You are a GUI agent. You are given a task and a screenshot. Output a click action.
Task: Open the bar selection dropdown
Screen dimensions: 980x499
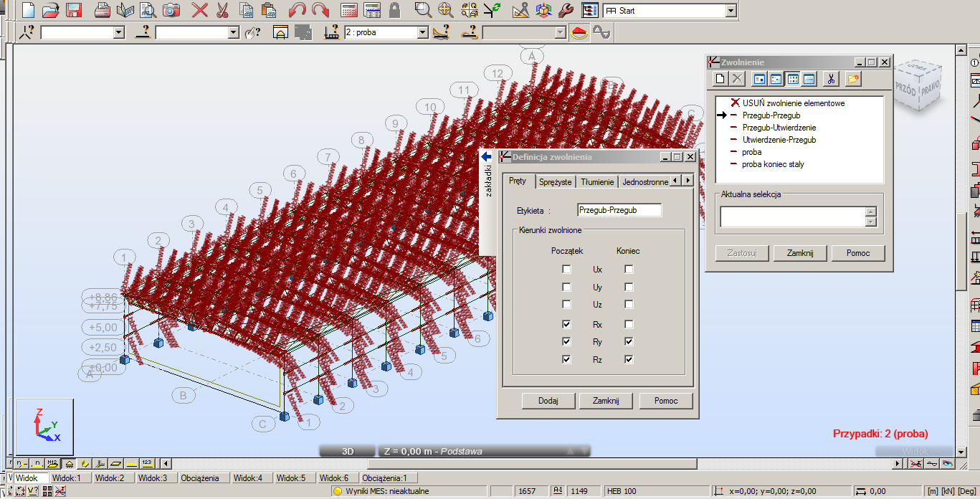point(234,32)
